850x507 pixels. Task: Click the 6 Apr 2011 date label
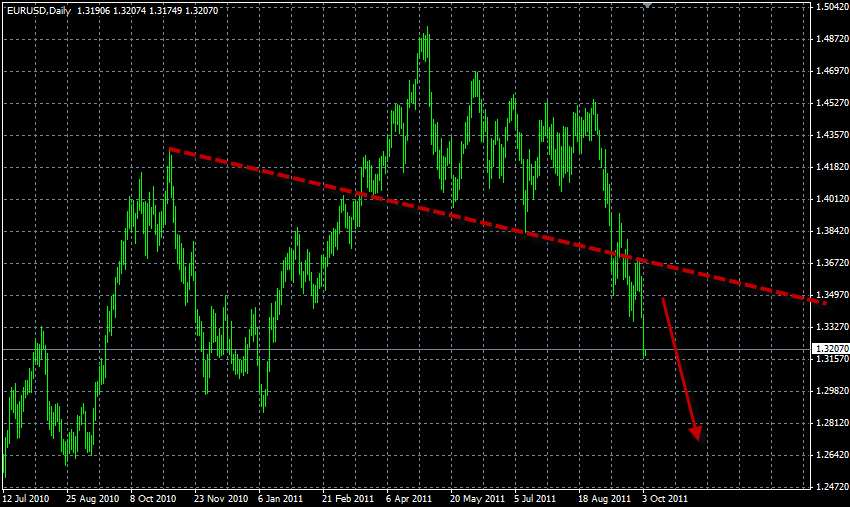click(409, 498)
